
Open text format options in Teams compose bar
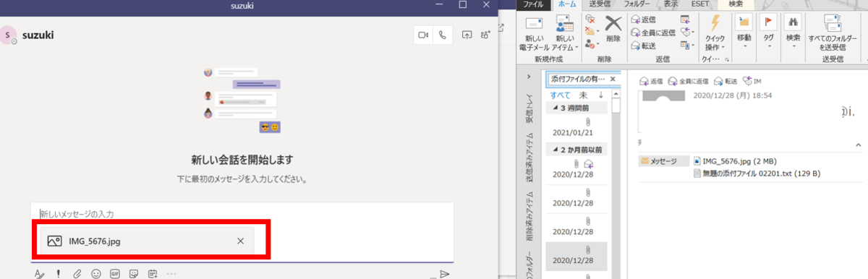coord(39,274)
